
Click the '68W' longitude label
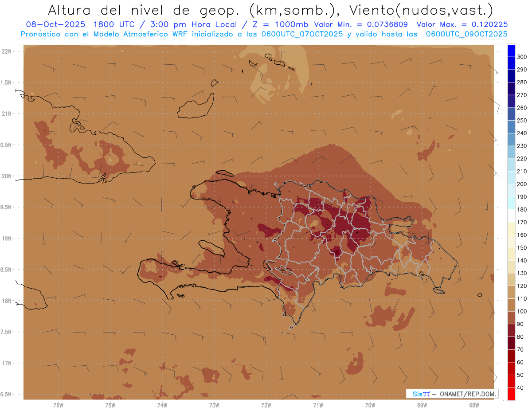coord(474,405)
